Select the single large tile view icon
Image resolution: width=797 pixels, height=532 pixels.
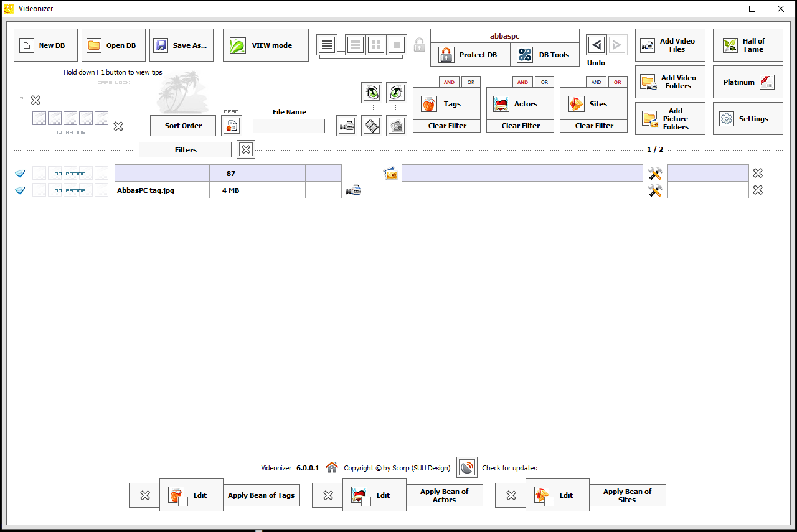[397, 45]
